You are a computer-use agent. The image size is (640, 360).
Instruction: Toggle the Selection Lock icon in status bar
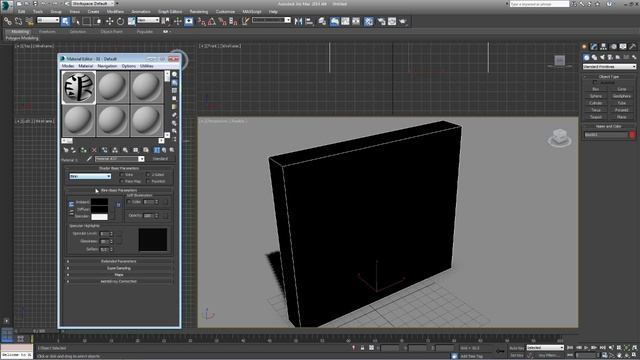[x=362, y=348]
